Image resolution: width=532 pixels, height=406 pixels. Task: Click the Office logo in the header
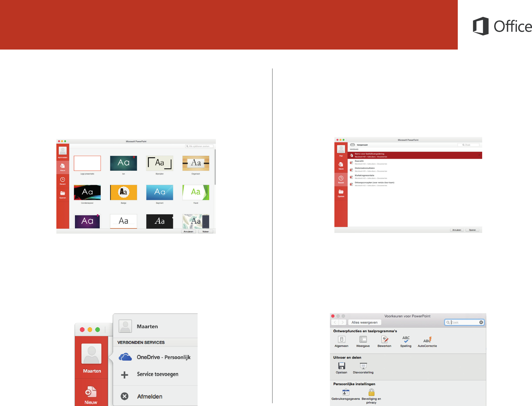click(x=502, y=26)
